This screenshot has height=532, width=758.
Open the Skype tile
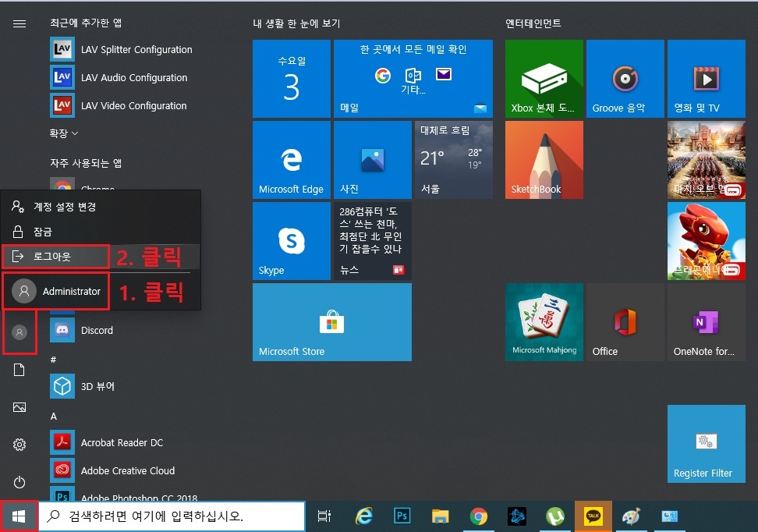[292, 241]
